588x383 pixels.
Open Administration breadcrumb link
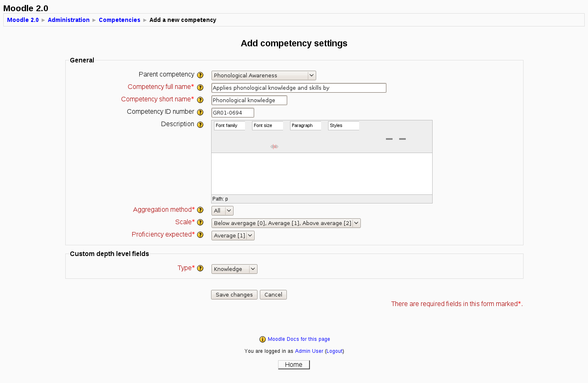click(x=69, y=20)
